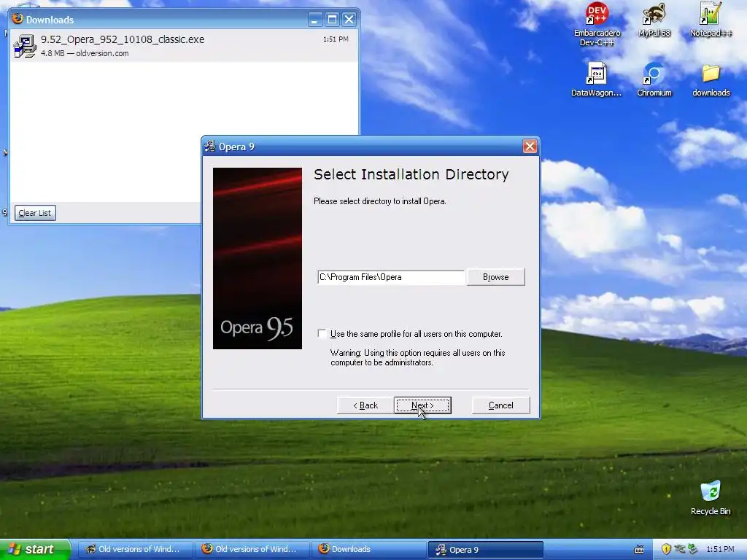Viewport: 747px width, 560px height.
Task: Close the Opera 9 installer dialog
Action: point(530,146)
